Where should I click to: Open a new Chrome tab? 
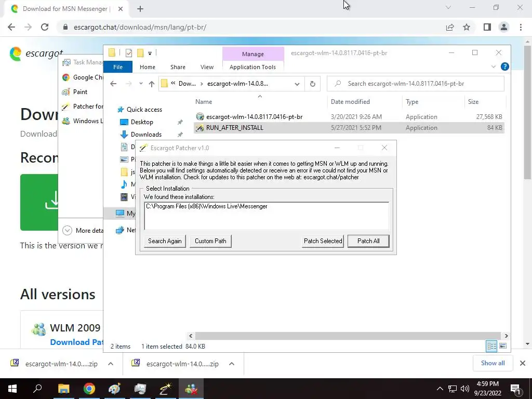(140, 9)
